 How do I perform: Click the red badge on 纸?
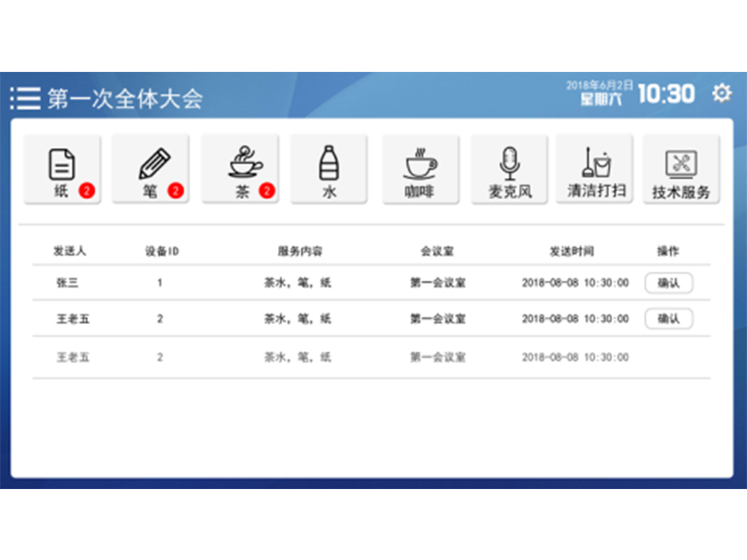[x=86, y=191]
